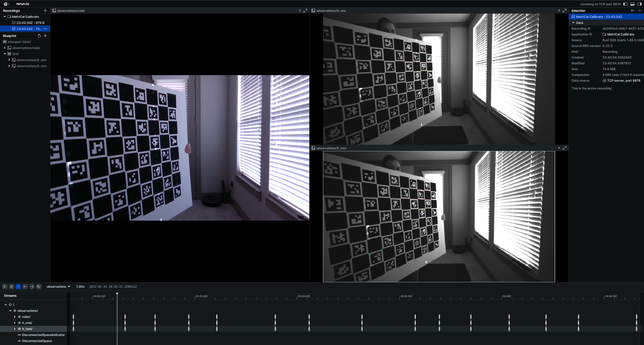This screenshot has width=644, height=345.
Task: Click the 74.6 MiB size value
Action: coord(609,69)
